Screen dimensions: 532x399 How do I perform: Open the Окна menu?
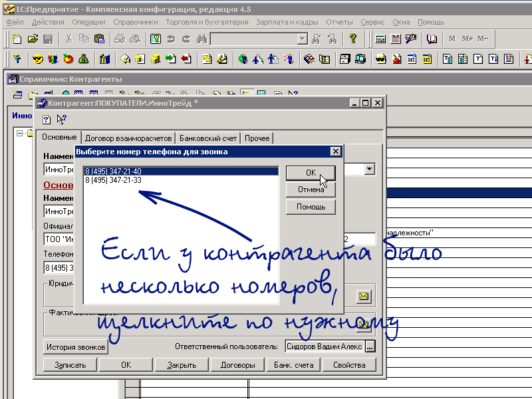point(401,22)
